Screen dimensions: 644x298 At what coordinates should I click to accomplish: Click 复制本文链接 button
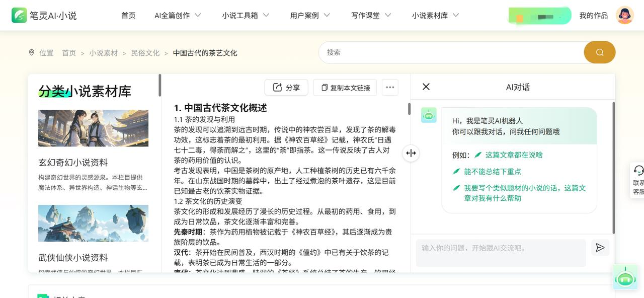pos(346,87)
